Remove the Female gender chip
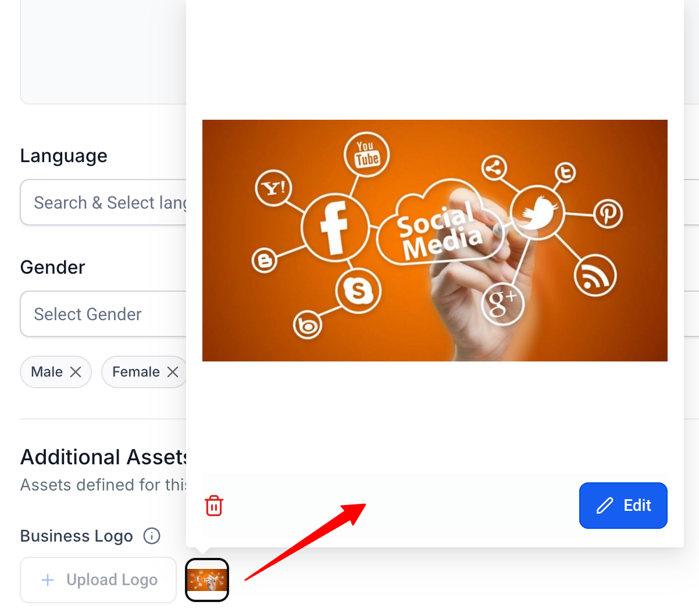Image resolution: width=699 pixels, height=616 pixels. click(173, 372)
